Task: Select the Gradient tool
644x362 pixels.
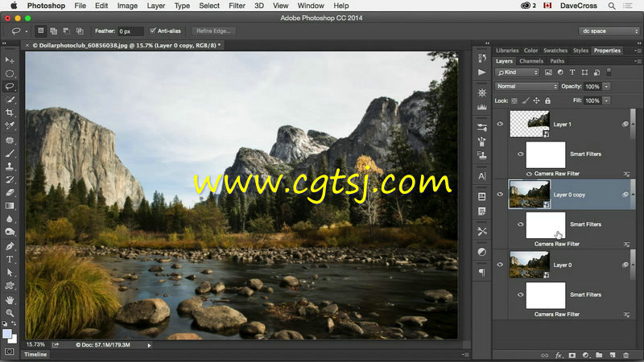Action: tap(10, 206)
